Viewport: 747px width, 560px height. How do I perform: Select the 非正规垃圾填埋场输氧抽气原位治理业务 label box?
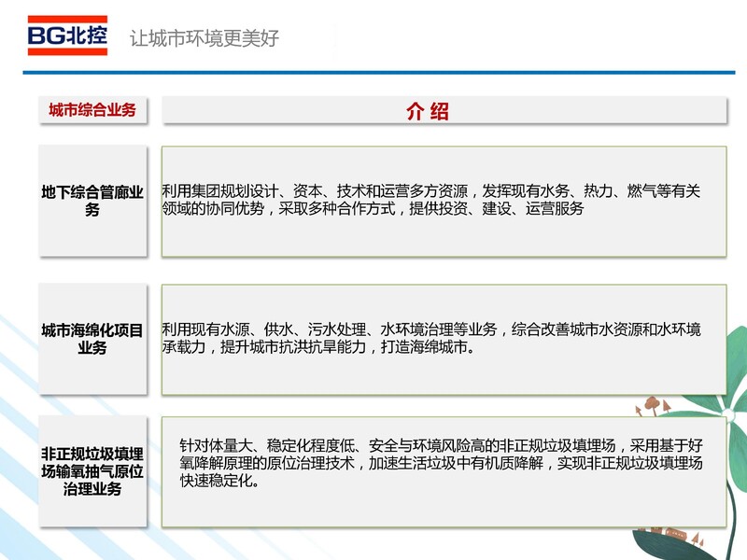(92, 471)
